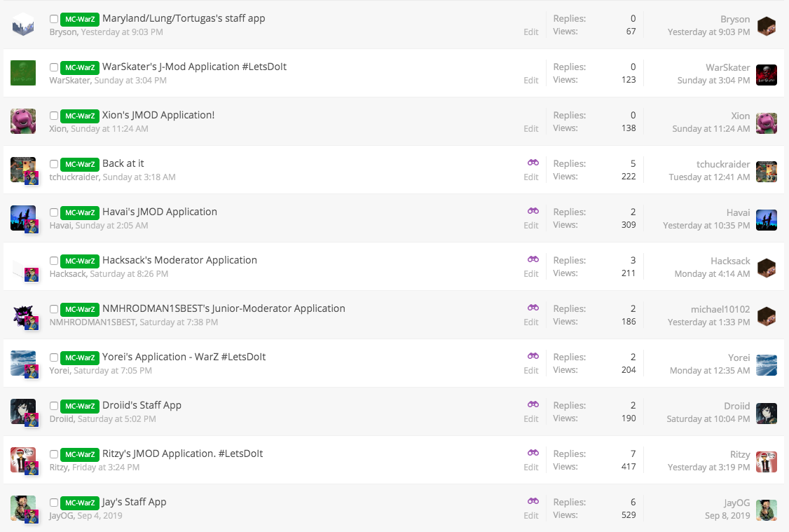Open Xion's purple dinosaur avatar on the left
The width and height of the screenshot is (789, 532).
pos(23,121)
